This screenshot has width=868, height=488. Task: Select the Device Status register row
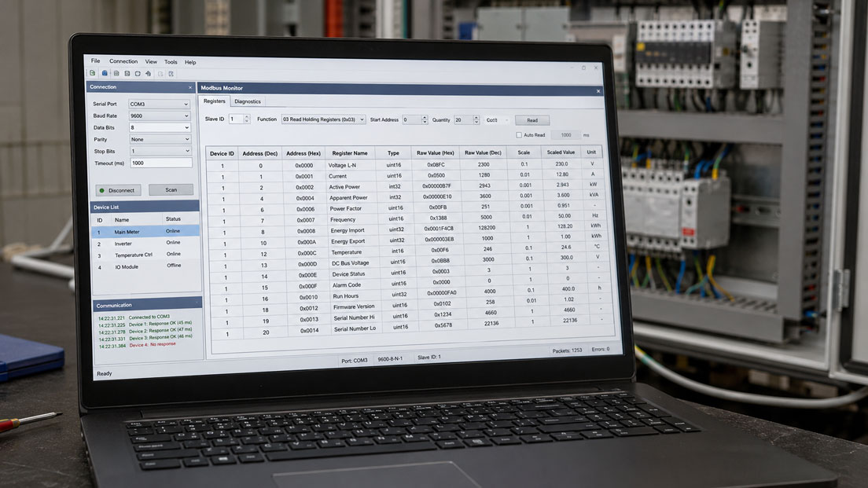[409, 273]
